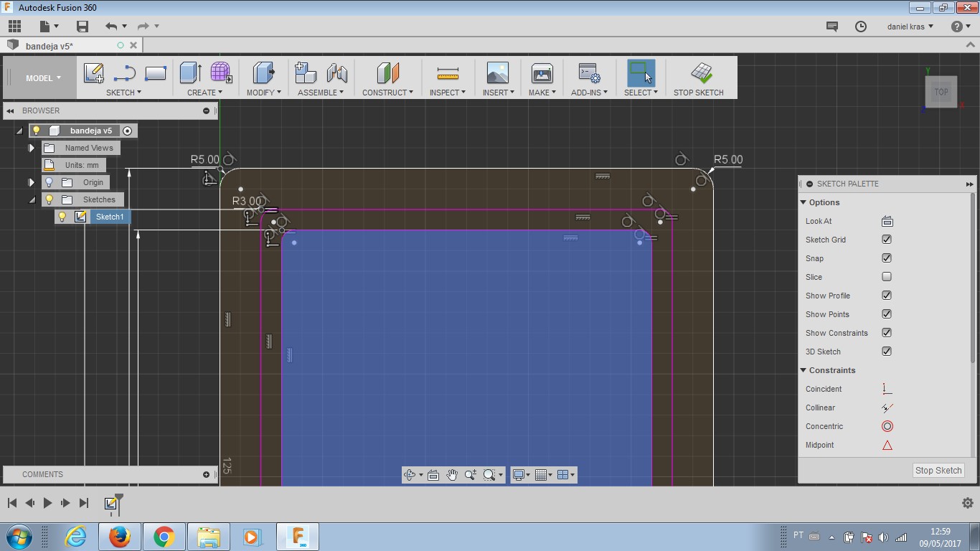Click the Insert image icon
Image resolution: width=980 pixels, height=551 pixels.
click(497, 72)
